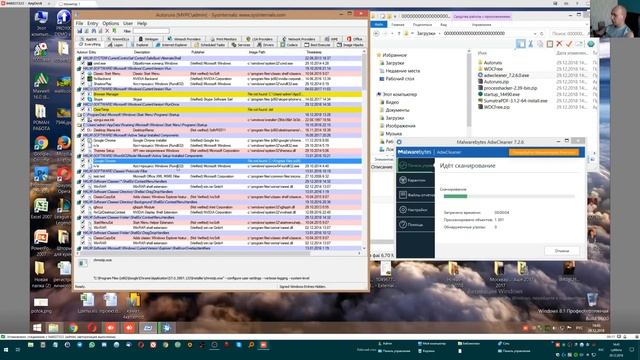Screen dimensions: 640x360
Task: Open the File menu in Autoruns
Action: (x=80, y=23)
